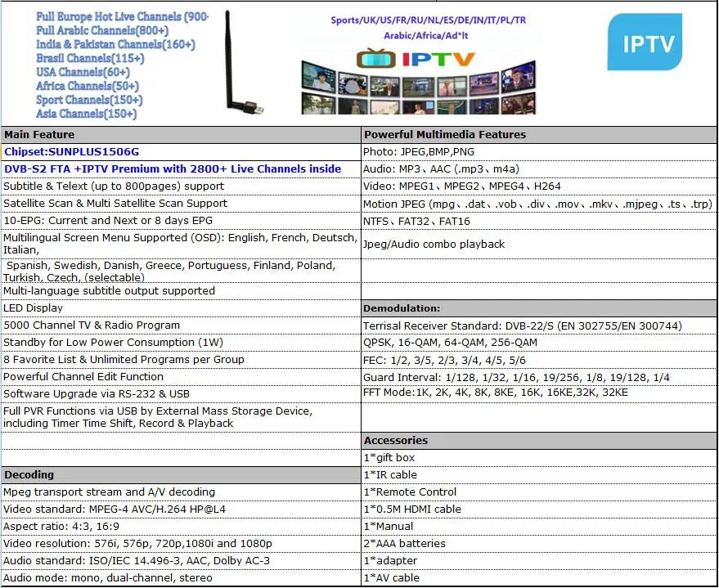Click the 'Demodulation:' section header
Viewport: 719px width, 588px height.
coord(539,308)
